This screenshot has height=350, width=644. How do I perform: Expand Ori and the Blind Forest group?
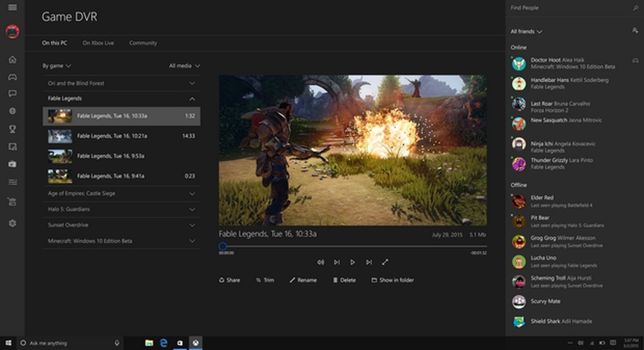(x=121, y=83)
